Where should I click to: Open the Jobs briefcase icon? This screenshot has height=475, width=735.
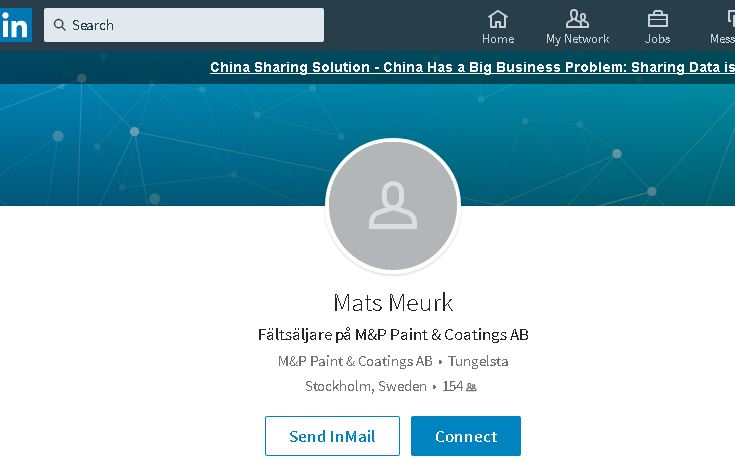[x=657, y=18]
